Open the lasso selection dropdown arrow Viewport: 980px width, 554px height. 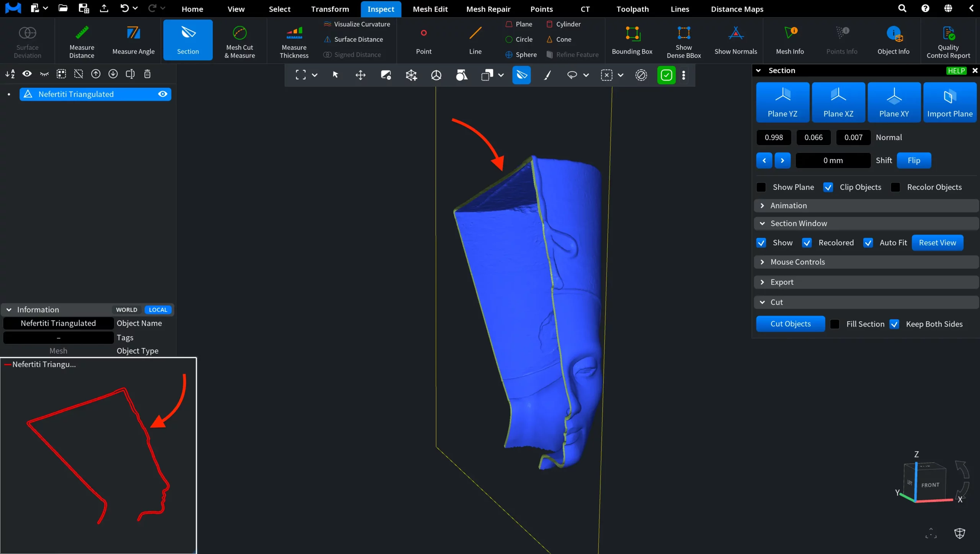[x=586, y=75]
